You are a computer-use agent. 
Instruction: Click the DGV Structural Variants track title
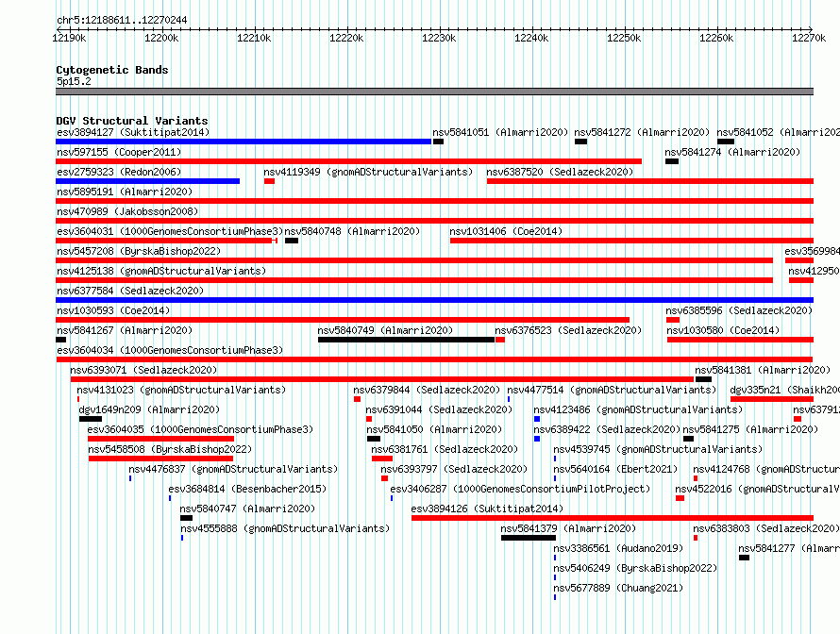click(x=132, y=121)
